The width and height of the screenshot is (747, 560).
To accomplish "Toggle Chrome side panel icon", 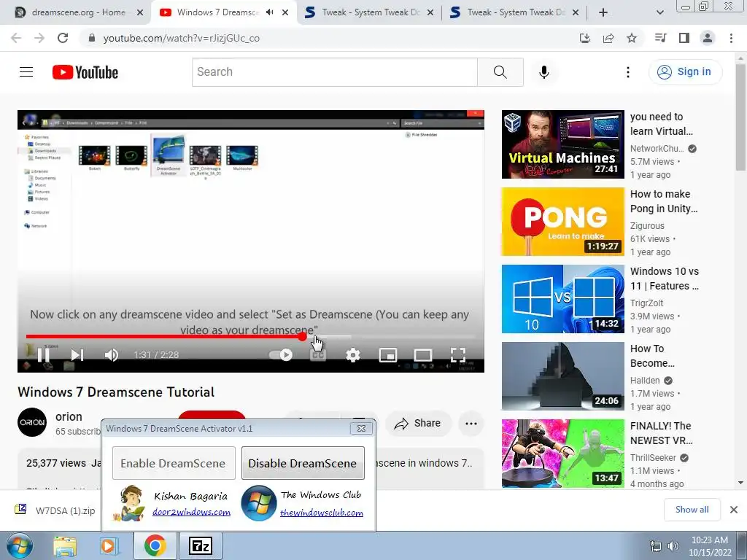I will (684, 38).
